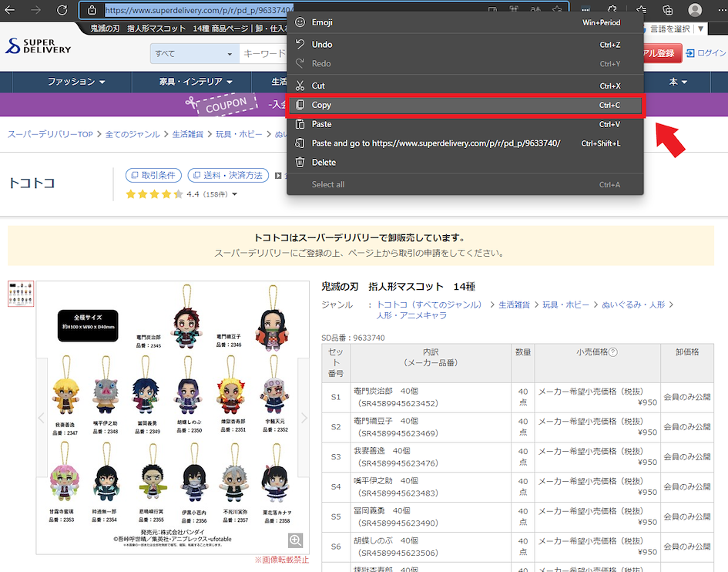Show next product image with right arrow

304,418
